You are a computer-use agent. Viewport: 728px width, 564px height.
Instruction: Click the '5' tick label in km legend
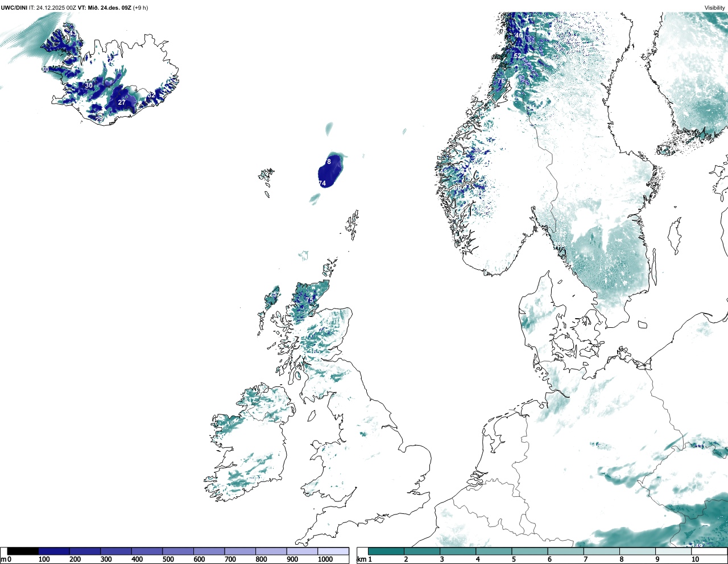point(514,560)
